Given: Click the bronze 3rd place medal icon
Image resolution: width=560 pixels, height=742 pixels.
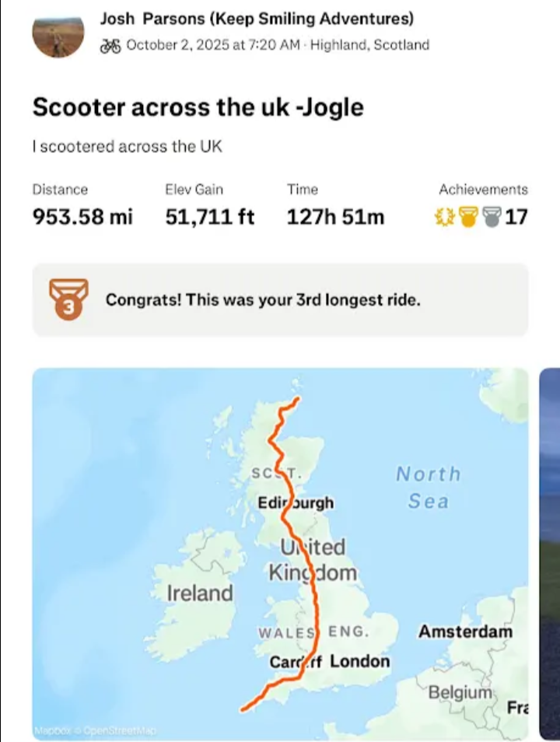Looking at the screenshot, I should (69, 299).
